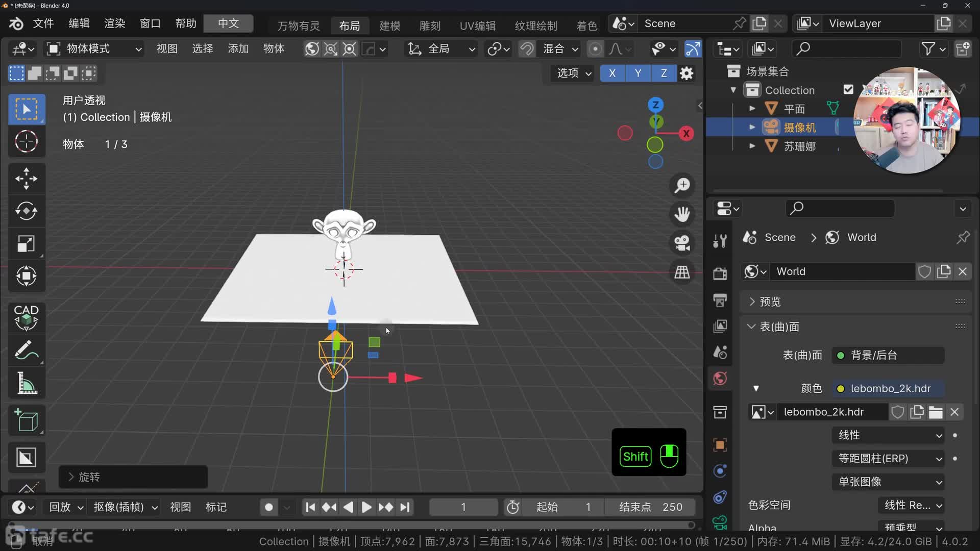
Task: Open the 选项 dropdown in the viewport
Action: (x=572, y=73)
